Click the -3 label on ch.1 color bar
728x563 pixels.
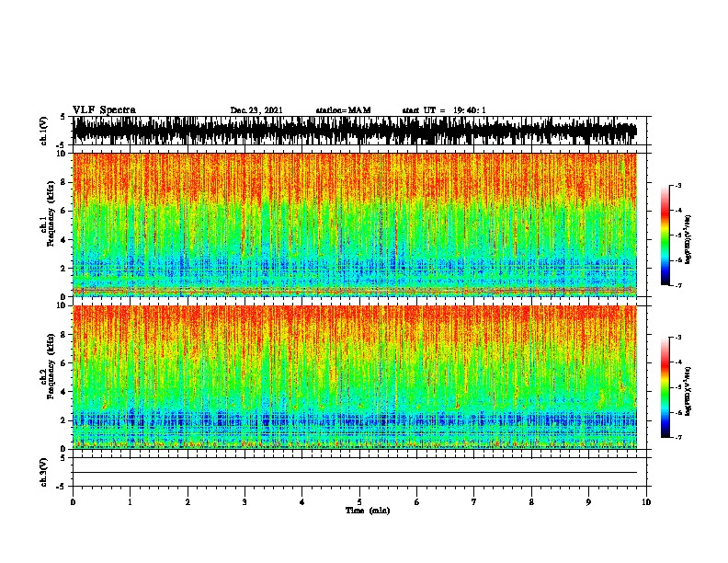point(677,185)
